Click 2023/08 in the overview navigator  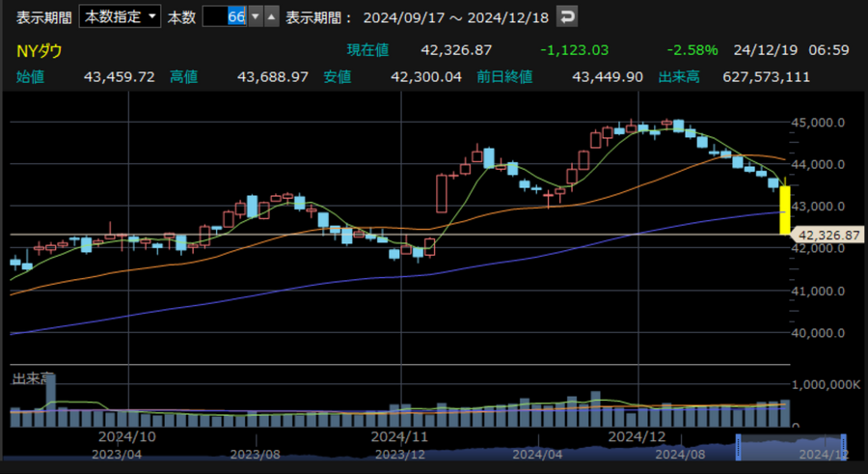[x=255, y=455]
